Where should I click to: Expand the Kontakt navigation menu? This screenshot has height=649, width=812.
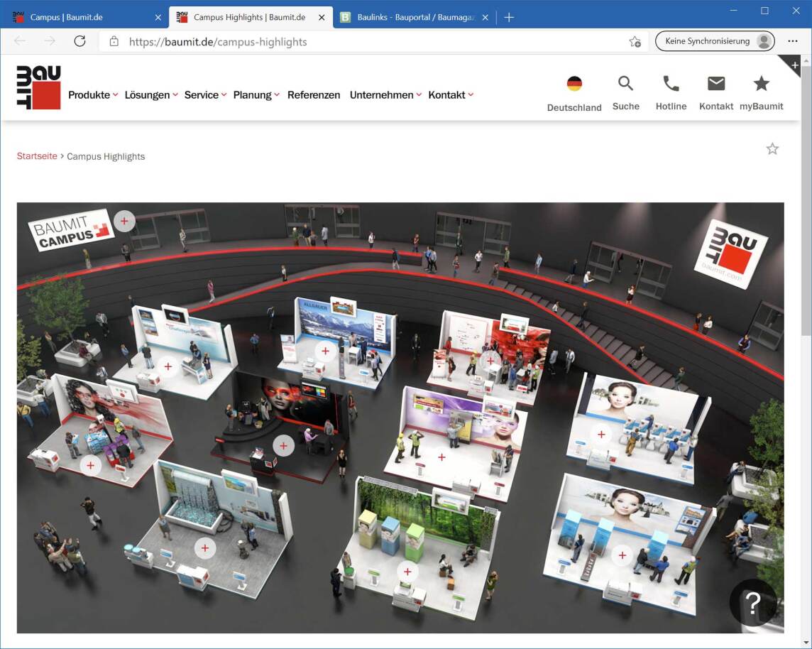pos(451,94)
